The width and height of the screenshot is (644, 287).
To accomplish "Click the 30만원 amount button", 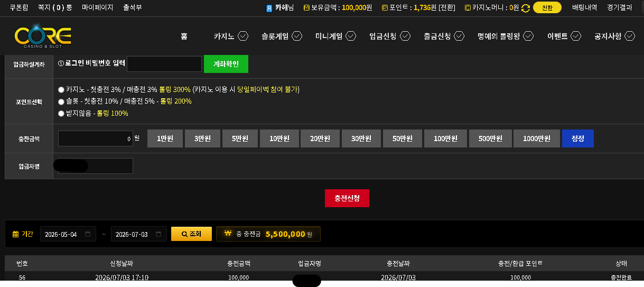I will pyautogui.click(x=361, y=138).
